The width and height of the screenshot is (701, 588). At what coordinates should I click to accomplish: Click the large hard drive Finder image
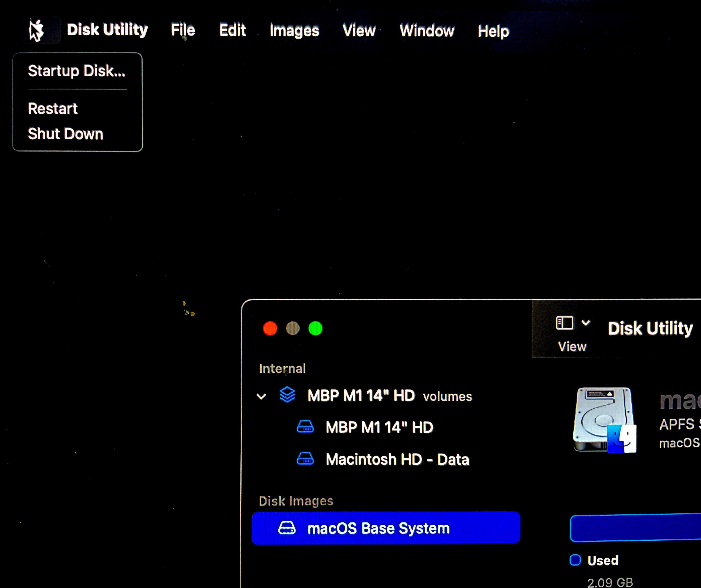(x=604, y=420)
